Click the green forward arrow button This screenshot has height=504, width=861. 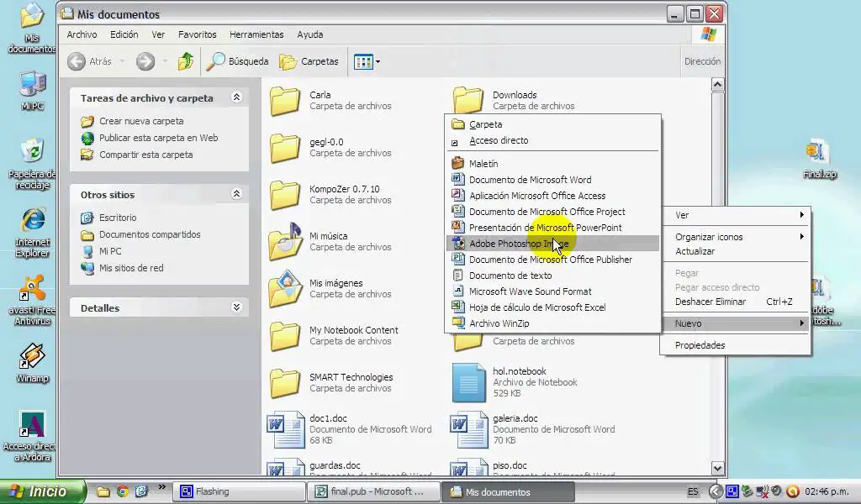coord(145,61)
